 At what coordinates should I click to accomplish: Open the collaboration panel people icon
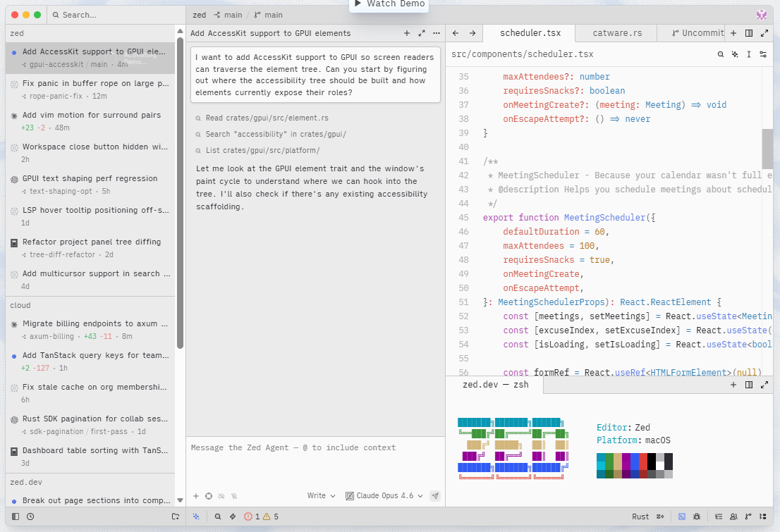click(x=733, y=516)
